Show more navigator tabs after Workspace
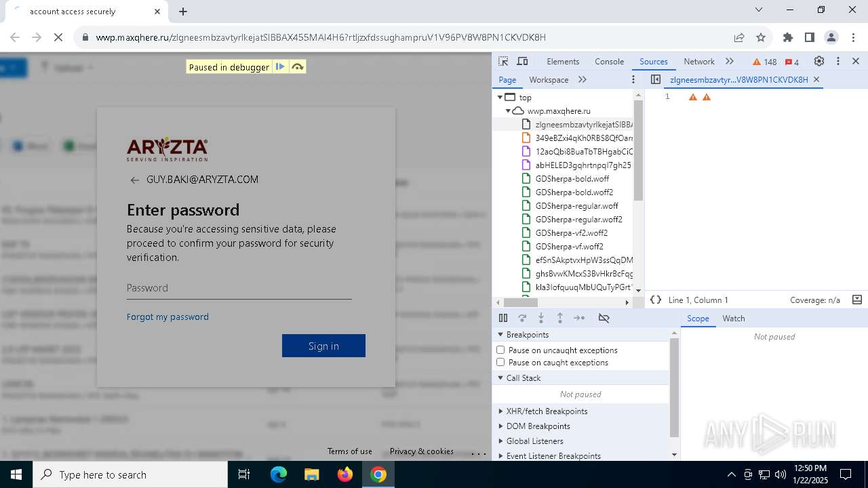868x488 pixels. 582,79
